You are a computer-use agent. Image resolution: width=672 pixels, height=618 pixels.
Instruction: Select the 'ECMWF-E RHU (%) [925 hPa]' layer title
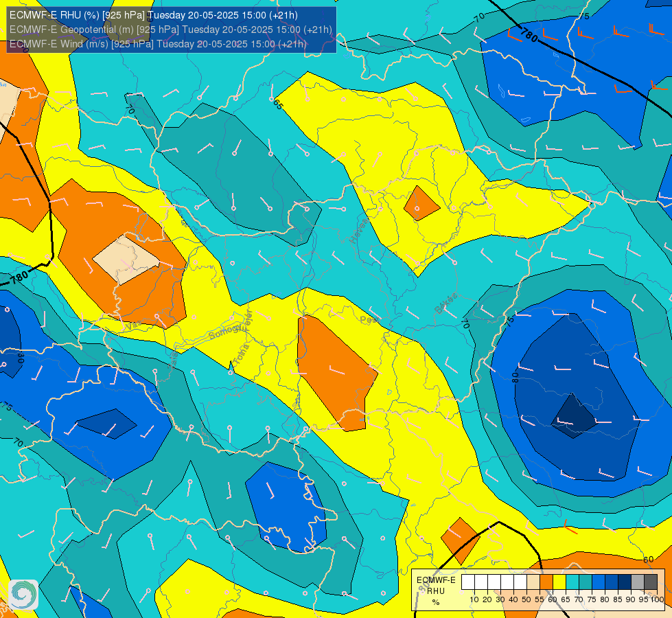click(78, 15)
